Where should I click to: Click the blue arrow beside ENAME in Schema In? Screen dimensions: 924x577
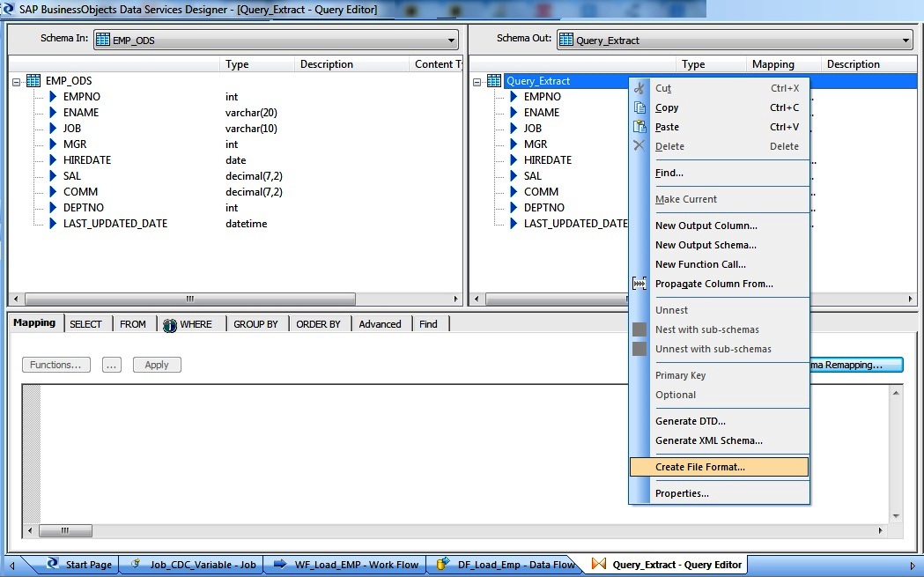click(x=53, y=112)
